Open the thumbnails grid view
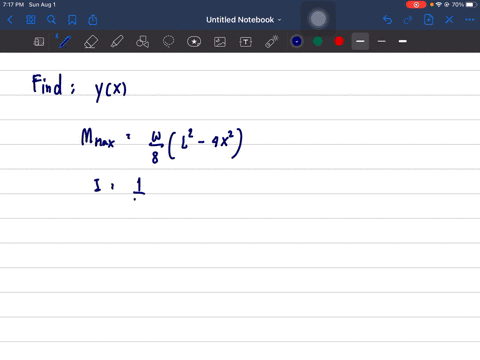The image size is (480, 360). coord(31,20)
